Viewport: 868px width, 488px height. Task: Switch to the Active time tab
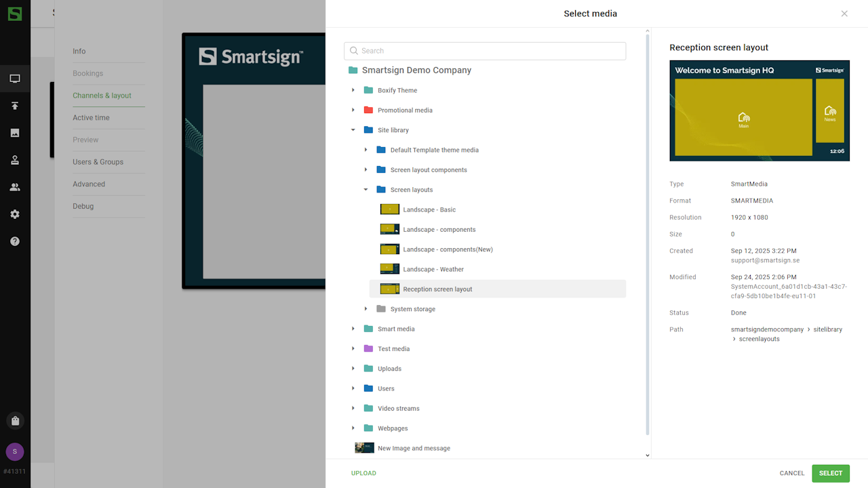click(91, 118)
